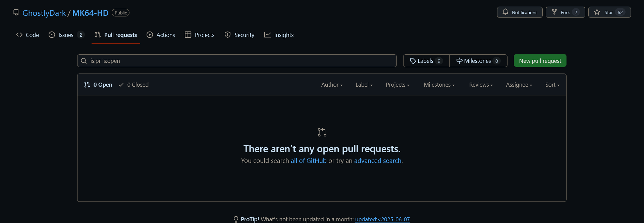Open the MK64-HD repository link
Image resolution: width=644 pixels, height=223 pixels.
pyautogui.click(x=90, y=13)
